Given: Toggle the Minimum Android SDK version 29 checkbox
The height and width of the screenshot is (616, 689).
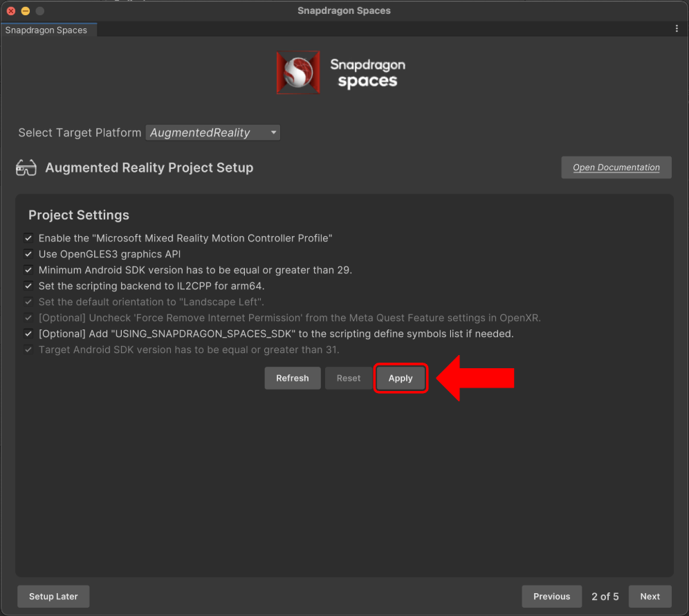Looking at the screenshot, I should 28,270.
